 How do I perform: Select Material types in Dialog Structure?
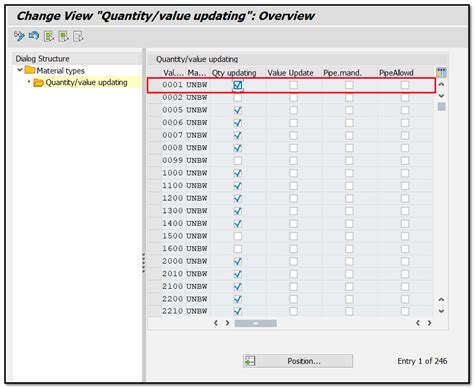pyautogui.click(x=60, y=71)
